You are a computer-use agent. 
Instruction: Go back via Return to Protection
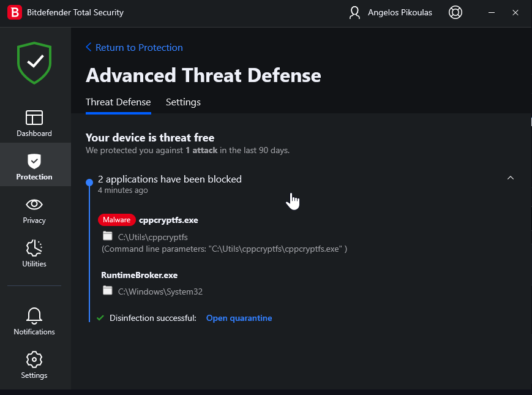134,48
